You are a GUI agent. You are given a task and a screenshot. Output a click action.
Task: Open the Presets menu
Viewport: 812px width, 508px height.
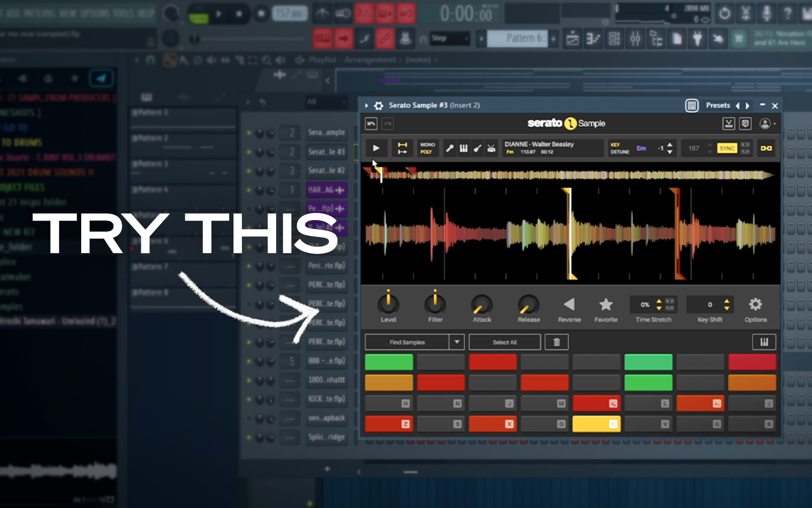718,105
